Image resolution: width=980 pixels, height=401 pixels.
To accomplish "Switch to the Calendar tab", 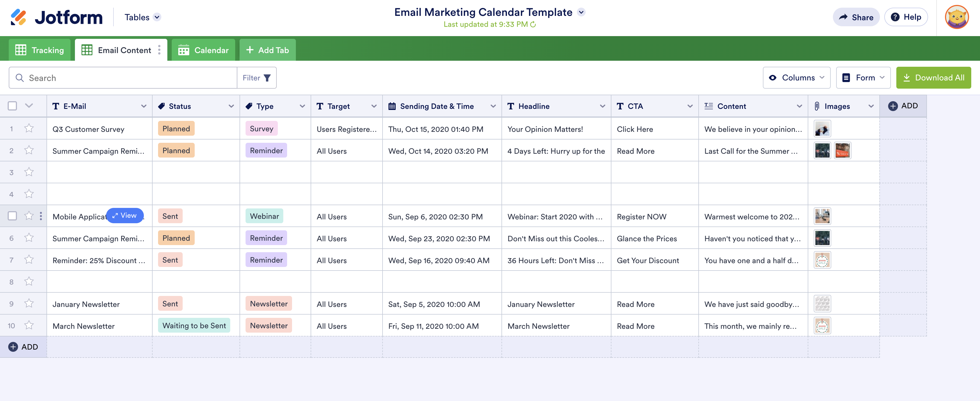I will point(203,50).
